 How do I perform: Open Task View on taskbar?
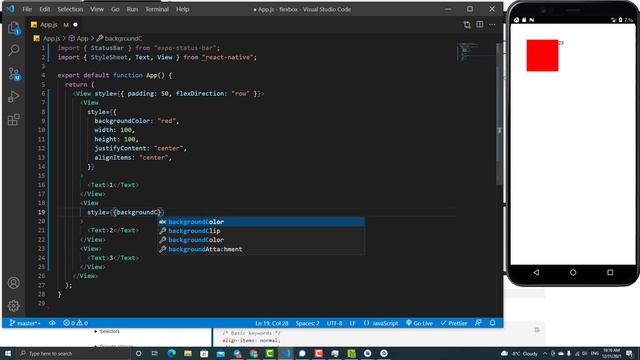155,353
